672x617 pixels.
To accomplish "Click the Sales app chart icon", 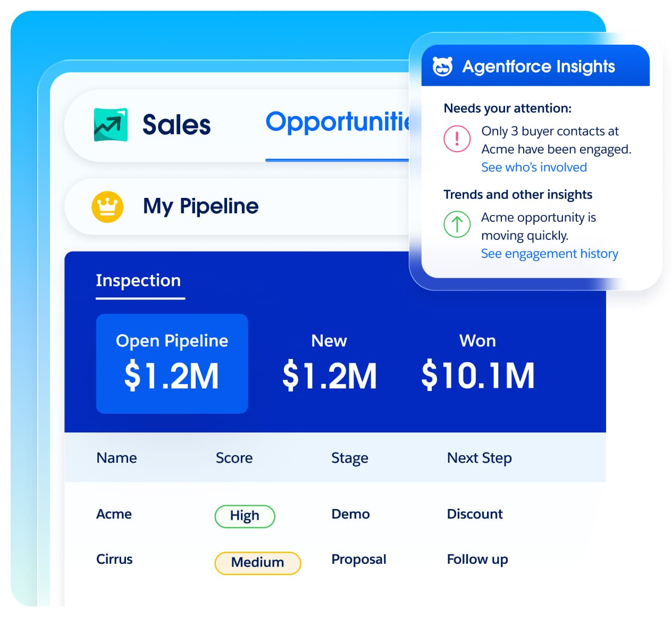I will (x=111, y=124).
